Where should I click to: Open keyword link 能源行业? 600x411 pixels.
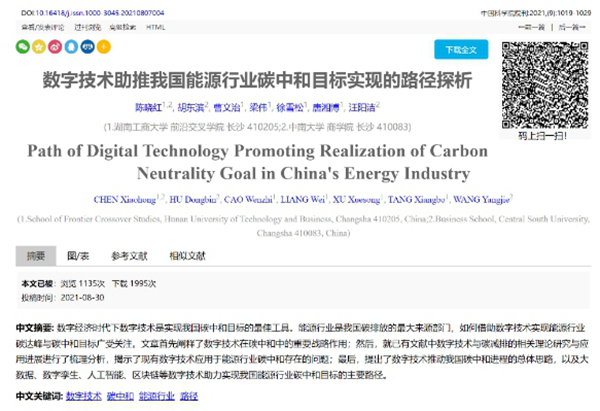[154, 396]
